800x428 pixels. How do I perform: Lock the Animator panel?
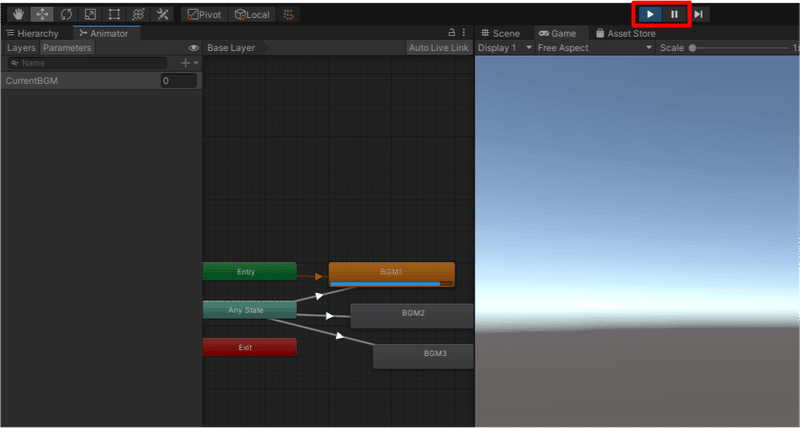click(x=452, y=32)
